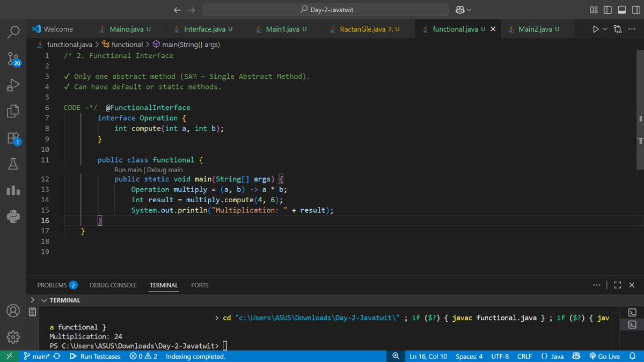Open the Extensions view in activity bar

14,138
